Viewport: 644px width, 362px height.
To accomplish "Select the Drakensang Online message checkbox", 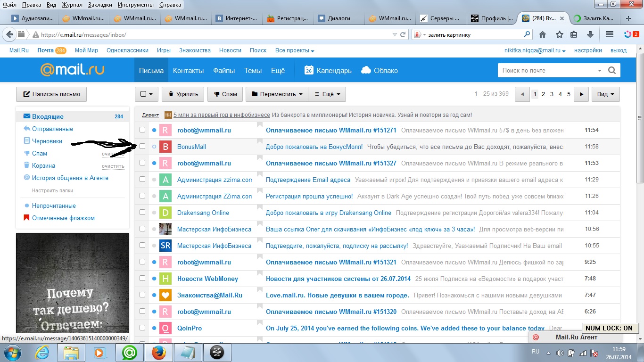I will point(142,212).
